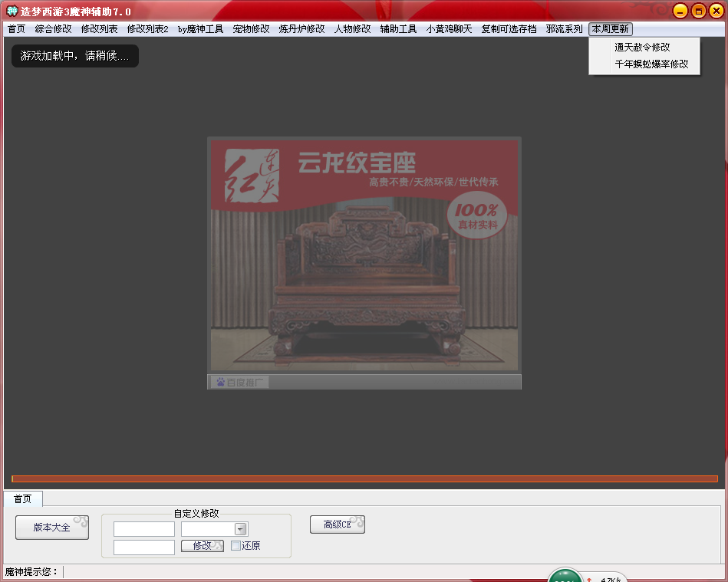The height and width of the screenshot is (582, 728).
Task: Click the orange loading progress bar
Action: (x=364, y=478)
